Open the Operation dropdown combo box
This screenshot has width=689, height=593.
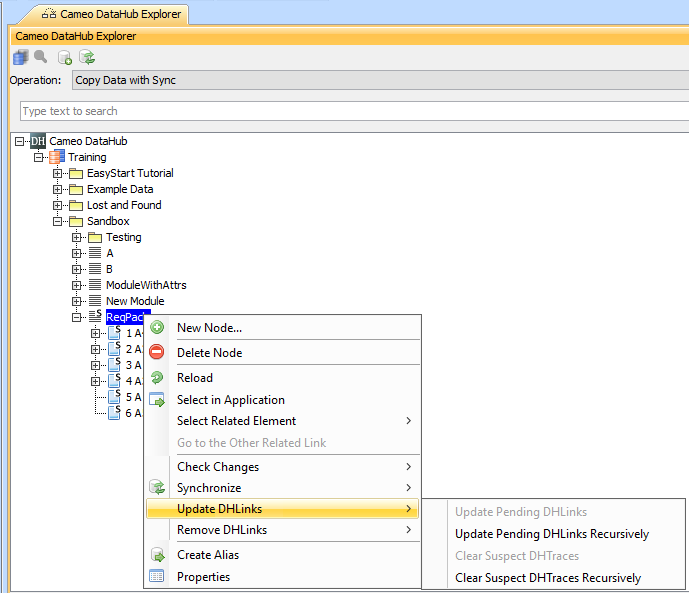(378, 80)
